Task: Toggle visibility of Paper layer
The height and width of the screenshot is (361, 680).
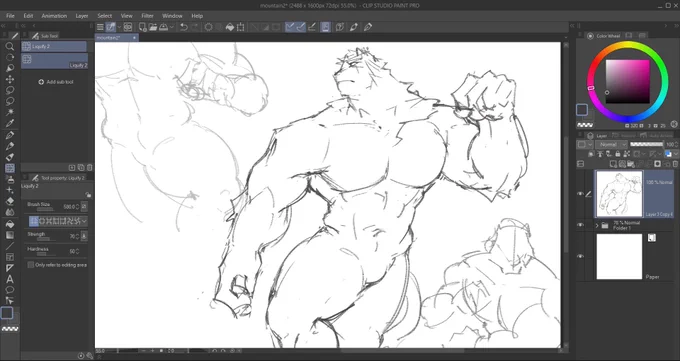Action: [580, 256]
